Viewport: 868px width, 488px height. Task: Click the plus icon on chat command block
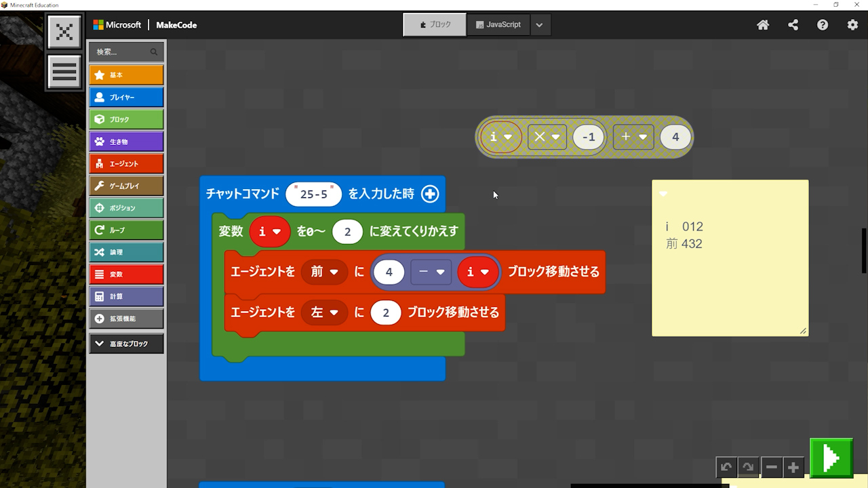point(430,194)
